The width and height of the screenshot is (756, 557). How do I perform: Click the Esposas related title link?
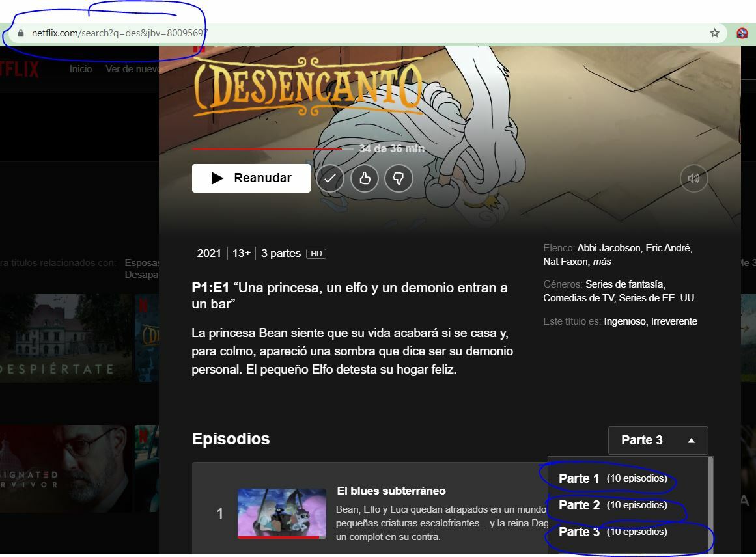[x=142, y=263]
